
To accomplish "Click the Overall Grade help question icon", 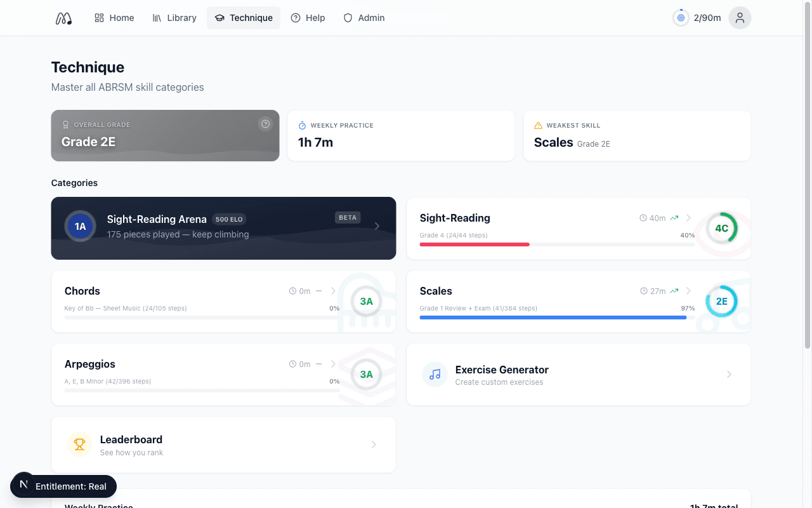I will pos(265,124).
